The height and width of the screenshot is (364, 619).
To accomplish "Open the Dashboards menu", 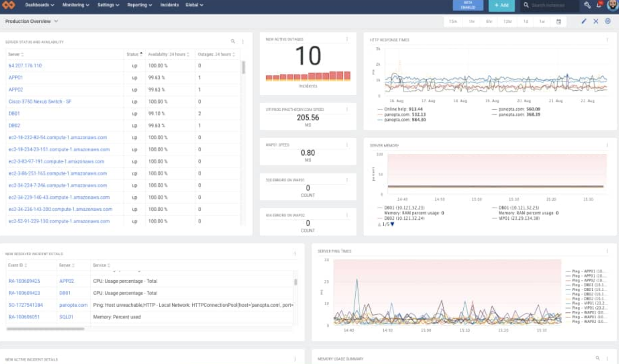I will pos(40,5).
